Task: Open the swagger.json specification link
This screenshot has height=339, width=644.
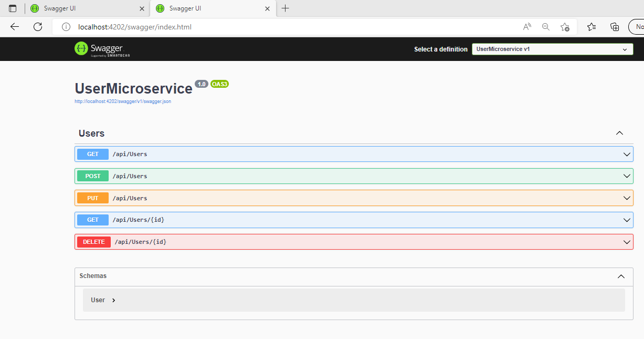Action: 122,101
